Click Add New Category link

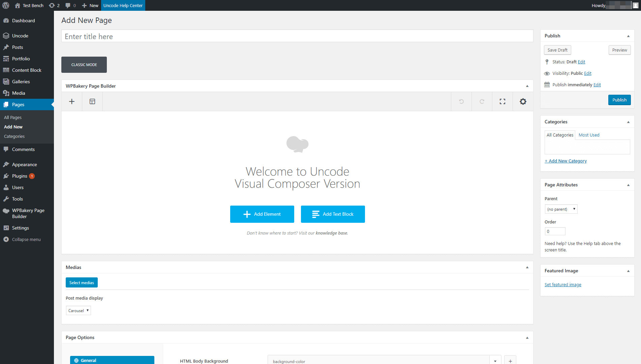(x=566, y=161)
